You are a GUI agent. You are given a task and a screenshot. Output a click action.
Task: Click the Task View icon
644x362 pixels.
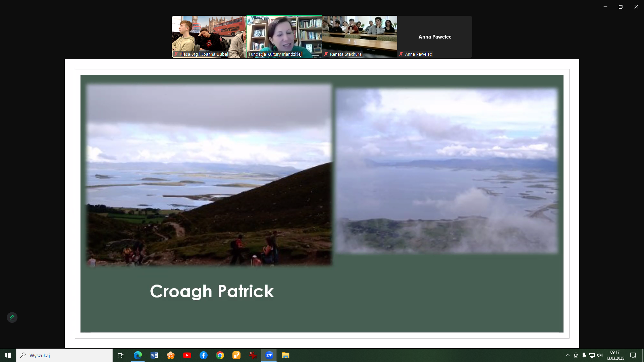coord(121,355)
